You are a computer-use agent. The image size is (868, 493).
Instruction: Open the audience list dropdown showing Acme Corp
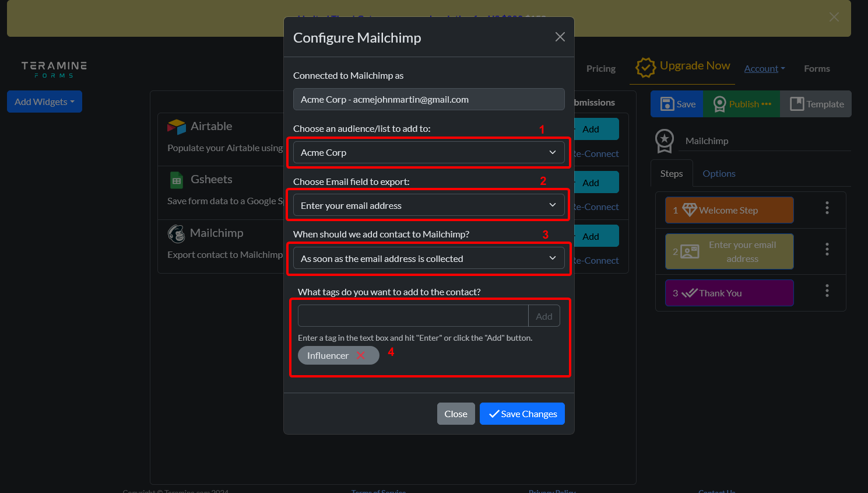point(428,152)
